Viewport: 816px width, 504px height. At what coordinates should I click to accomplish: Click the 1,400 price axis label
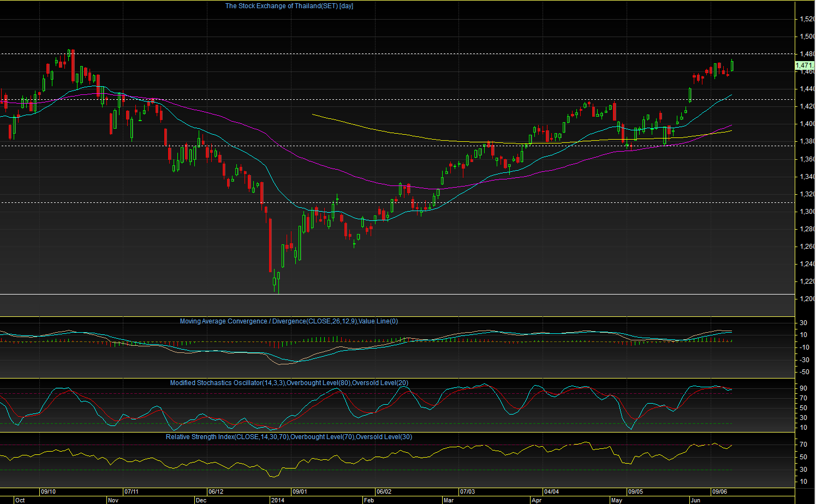point(807,124)
